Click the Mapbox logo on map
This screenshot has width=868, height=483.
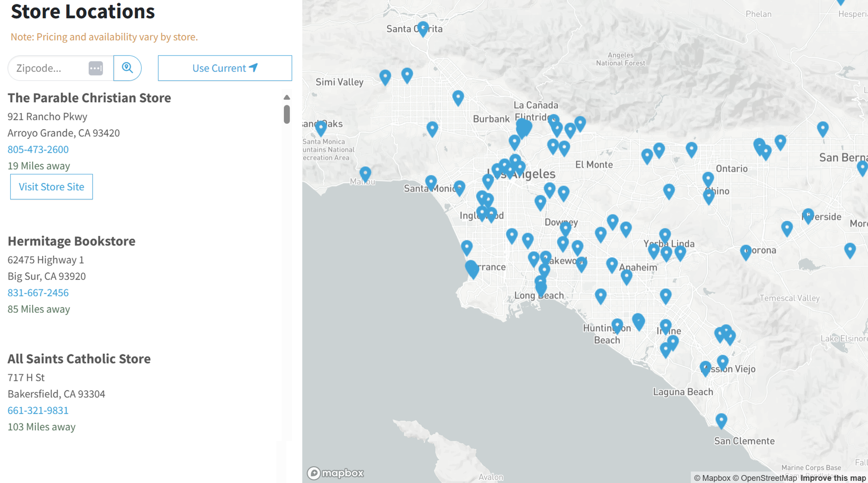[x=335, y=473]
